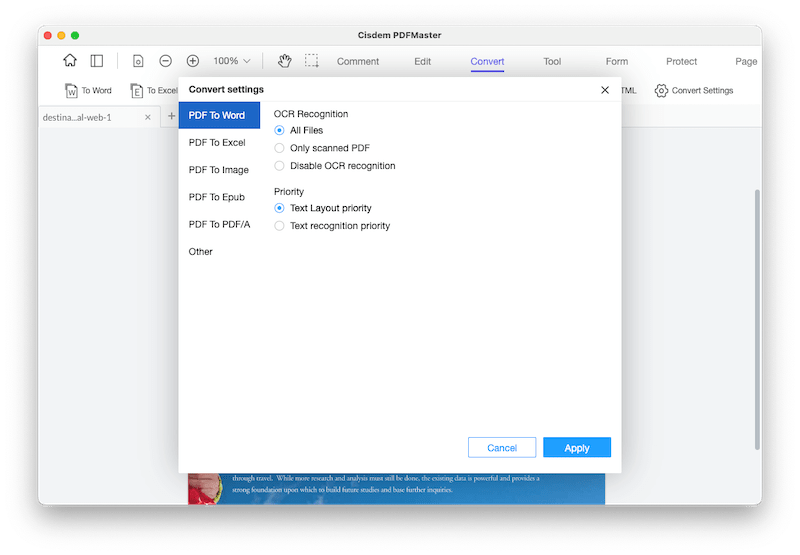The image size is (800, 555).
Task: Select PDF To Epub category
Action: 219,197
